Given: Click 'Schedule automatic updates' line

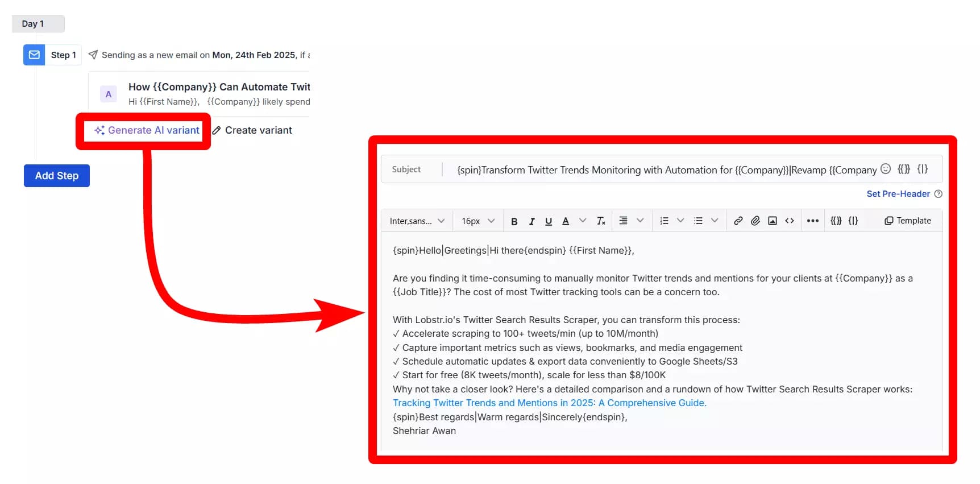Looking at the screenshot, I should 565,361.
